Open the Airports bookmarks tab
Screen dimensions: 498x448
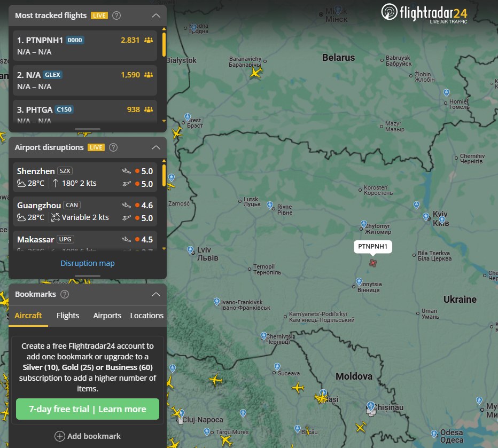[107, 316]
